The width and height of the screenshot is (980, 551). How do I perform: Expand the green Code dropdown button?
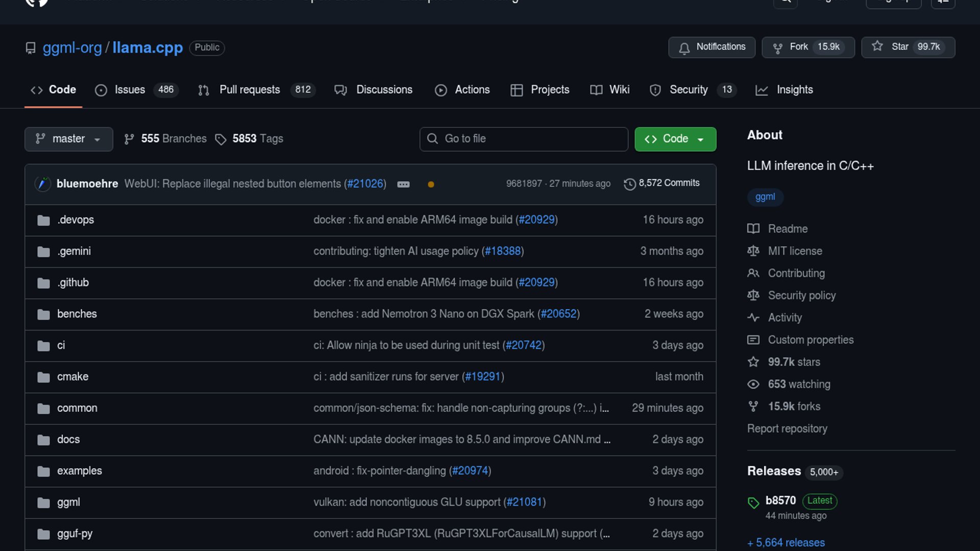675,139
